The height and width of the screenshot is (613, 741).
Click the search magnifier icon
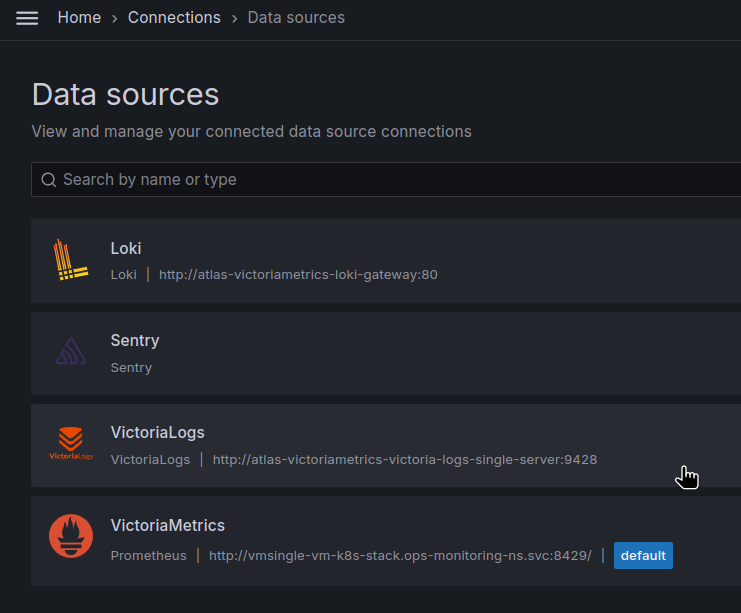pyautogui.click(x=49, y=180)
